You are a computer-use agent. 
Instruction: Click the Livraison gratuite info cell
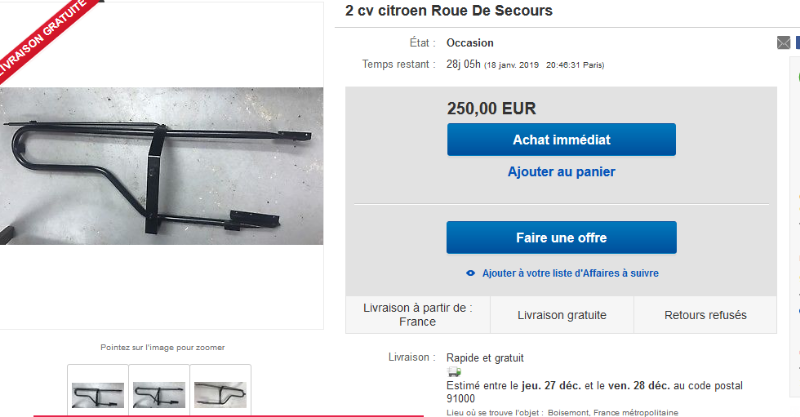coord(562,315)
